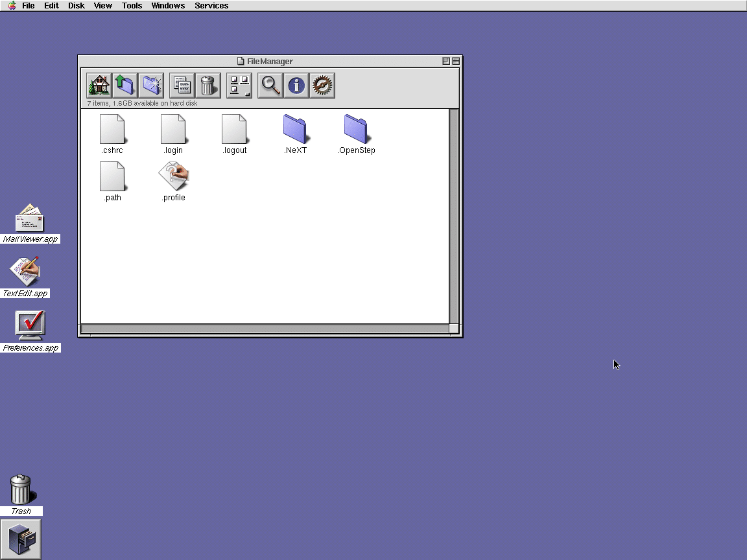Screen dimensions: 747x560
Task: Show the Inspector with the info icon
Action: point(296,86)
